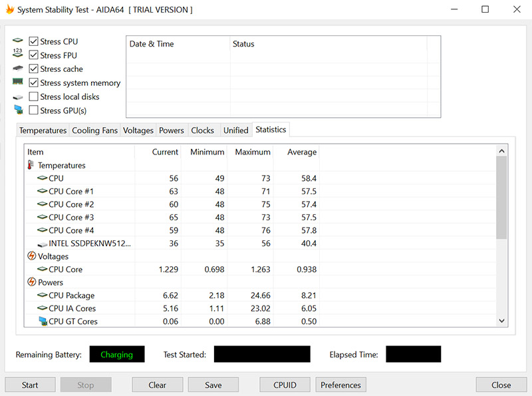Switch to the Temperatures tab
The image size is (532, 396).
point(43,130)
